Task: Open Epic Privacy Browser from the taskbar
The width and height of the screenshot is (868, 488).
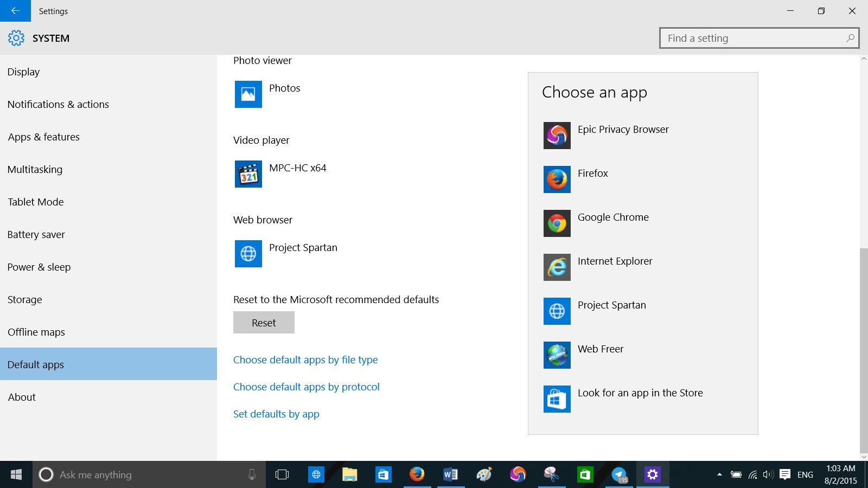Action: (x=518, y=474)
